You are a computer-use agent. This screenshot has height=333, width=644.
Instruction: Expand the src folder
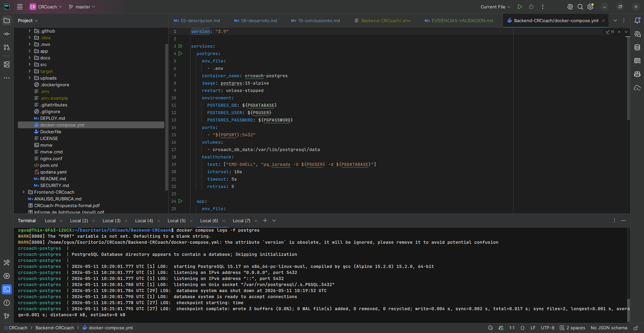coord(30,64)
